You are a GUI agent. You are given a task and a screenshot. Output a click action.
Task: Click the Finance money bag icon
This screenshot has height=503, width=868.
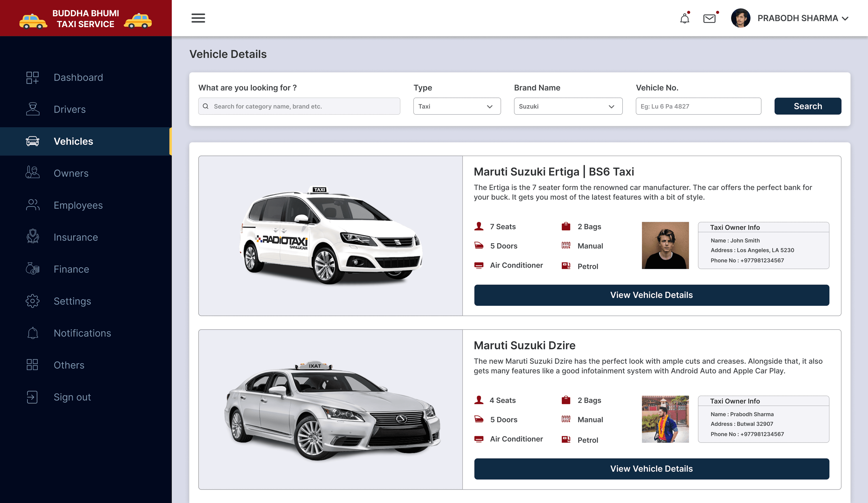click(33, 269)
